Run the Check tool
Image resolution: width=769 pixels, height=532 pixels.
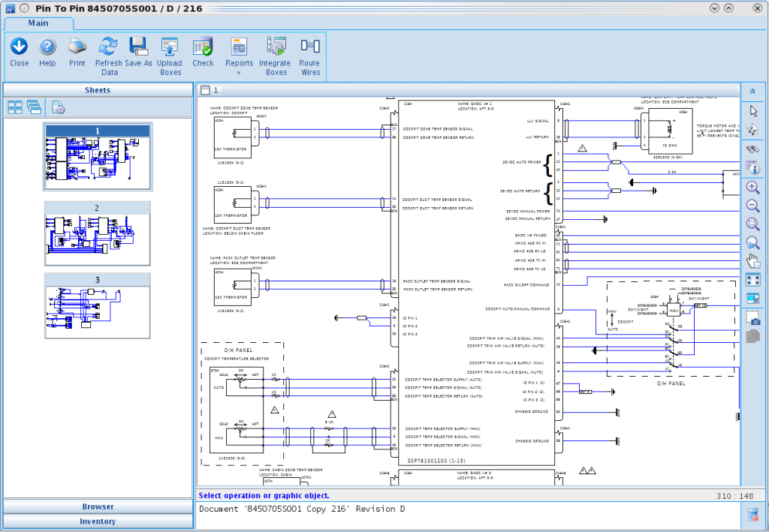pos(203,52)
